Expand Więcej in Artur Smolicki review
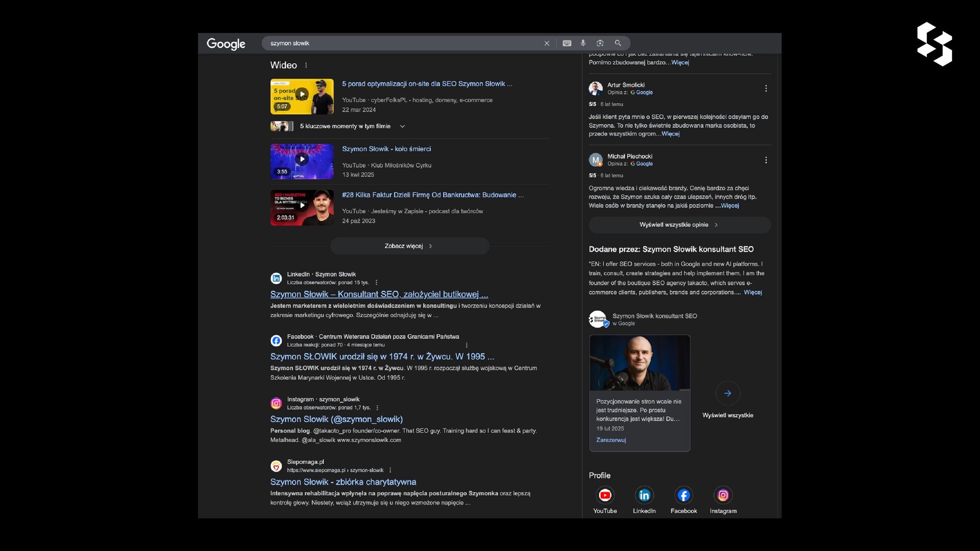This screenshot has height=551, width=980. pos(671,134)
